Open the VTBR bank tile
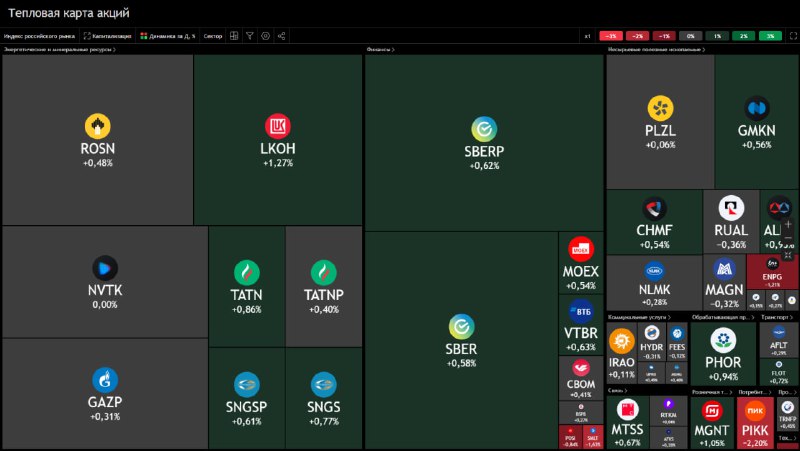This screenshot has height=451, width=800. click(x=581, y=324)
